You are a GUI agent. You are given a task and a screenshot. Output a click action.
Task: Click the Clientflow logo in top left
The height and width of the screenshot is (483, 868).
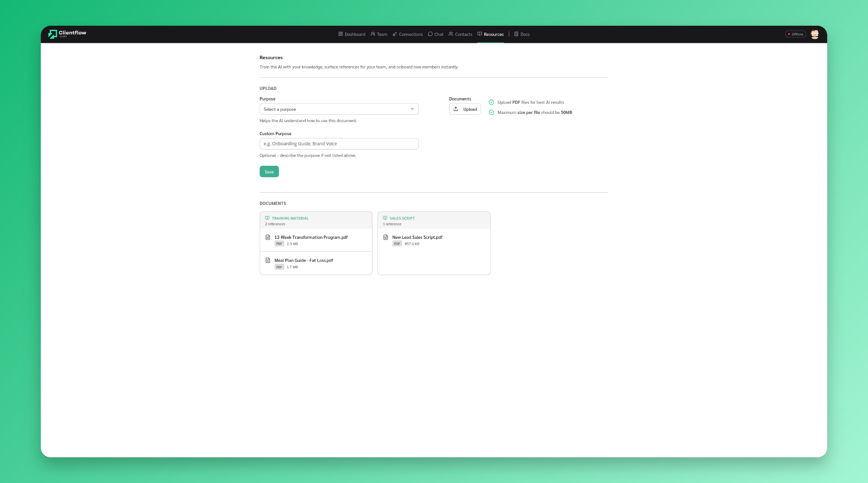click(x=66, y=34)
